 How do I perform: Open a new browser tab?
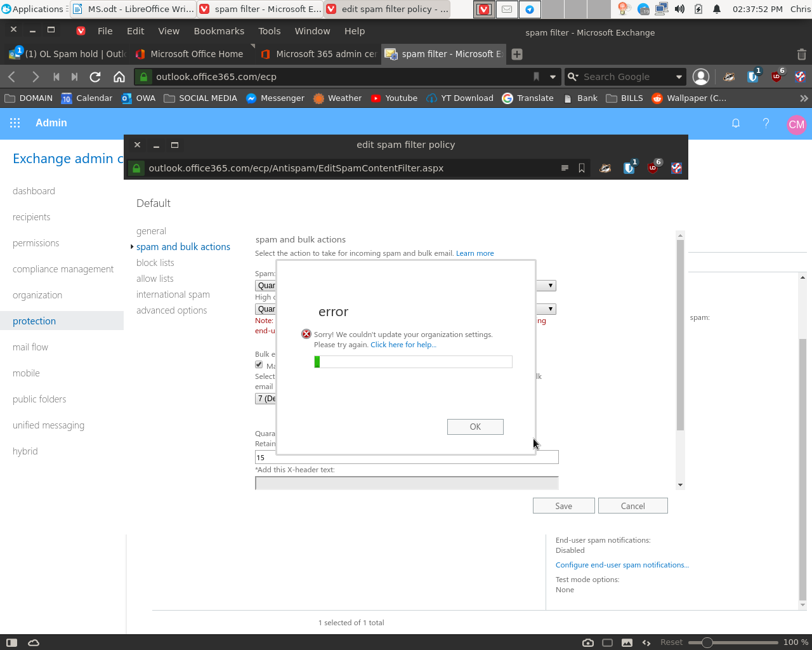pos(517,54)
